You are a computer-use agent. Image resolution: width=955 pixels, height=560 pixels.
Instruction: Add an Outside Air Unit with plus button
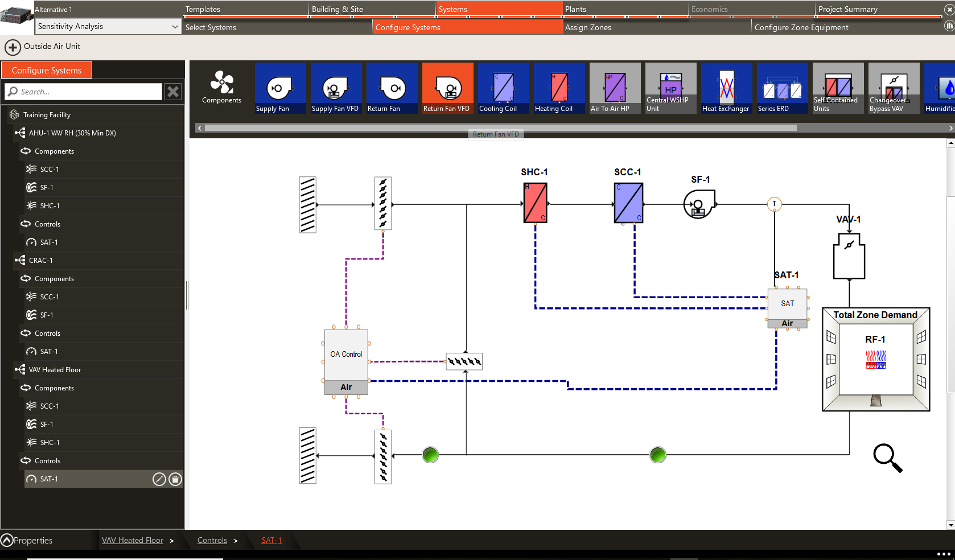pos(13,47)
